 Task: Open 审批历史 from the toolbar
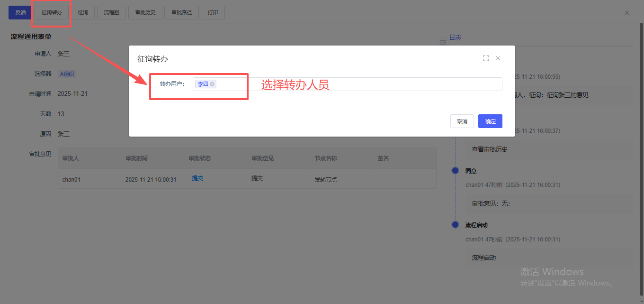point(145,12)
